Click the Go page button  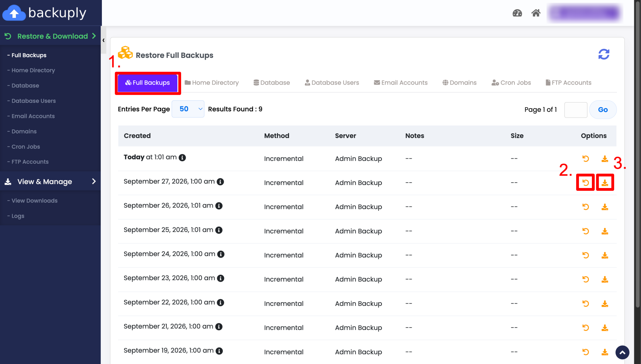[603, 110]
